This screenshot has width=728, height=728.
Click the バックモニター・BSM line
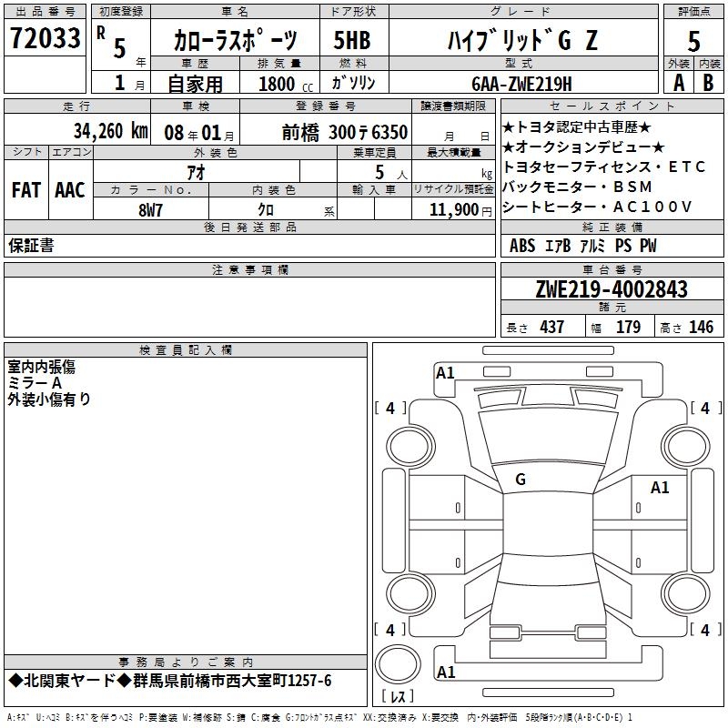click(x=578, y=187)
